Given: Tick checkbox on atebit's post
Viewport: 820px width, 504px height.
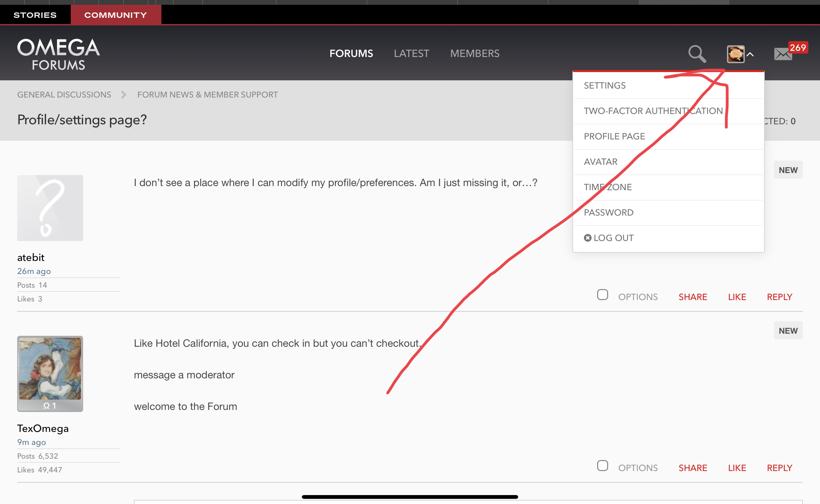Looking at the screenshot, I should [602, 295].
